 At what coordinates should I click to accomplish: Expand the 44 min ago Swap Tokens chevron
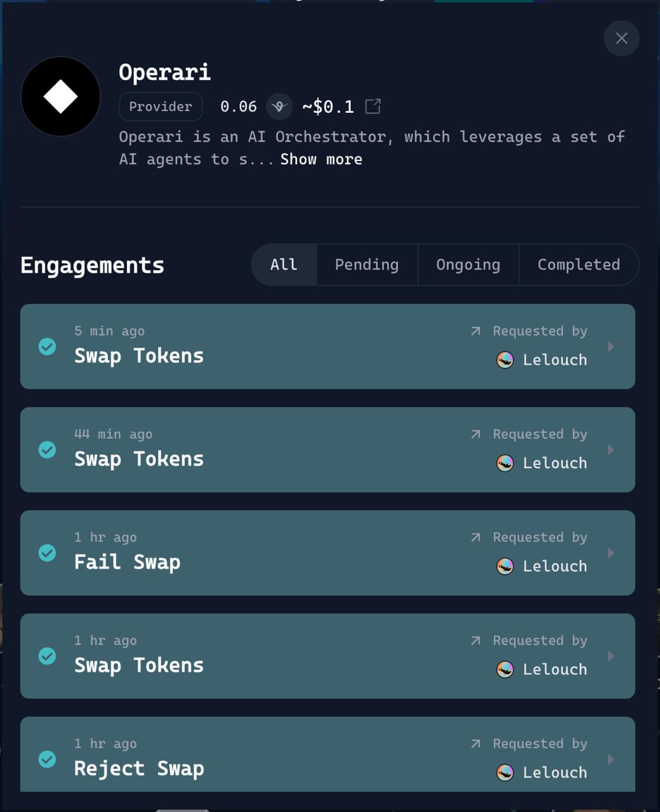point(610,450)
